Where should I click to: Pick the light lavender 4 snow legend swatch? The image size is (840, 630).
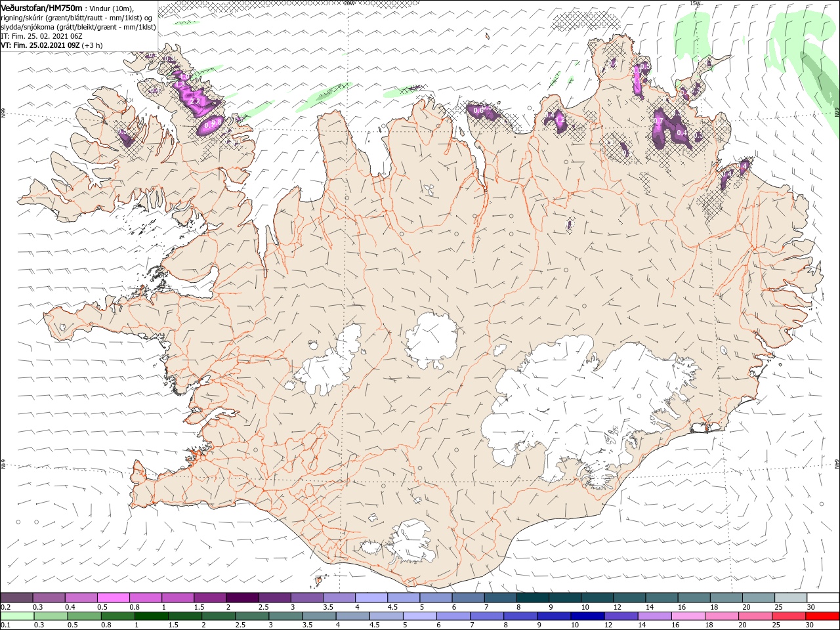371,598
